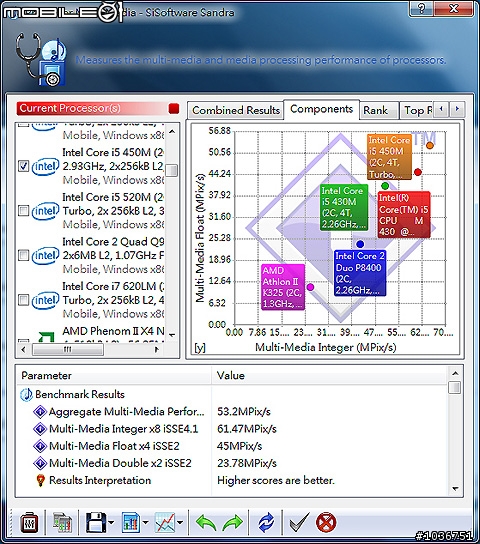Click the green forward arrow

(232, 523)
